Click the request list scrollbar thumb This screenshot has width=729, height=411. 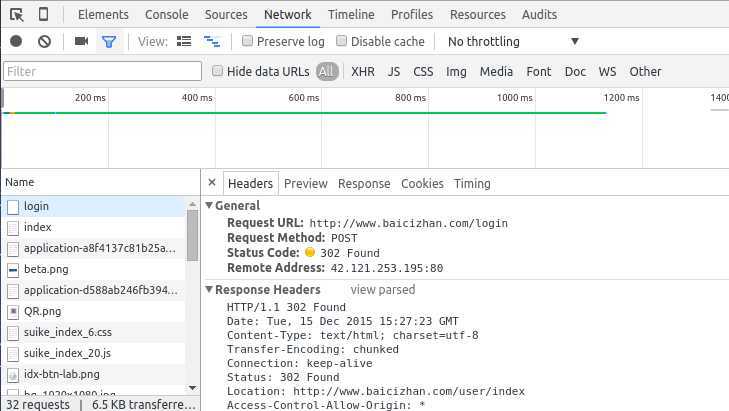pyautogui.click(x=192, y=235)
